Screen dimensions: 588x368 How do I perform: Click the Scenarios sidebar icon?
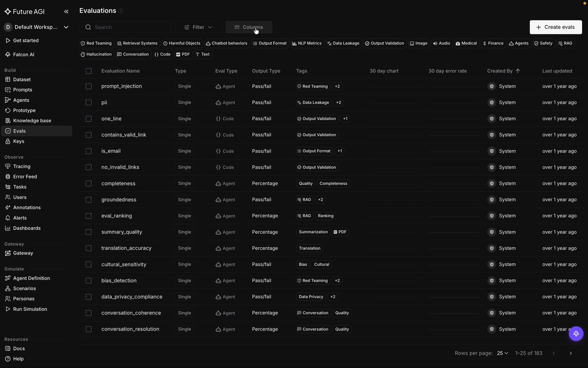pyautogui.click(x=8, y=289)
